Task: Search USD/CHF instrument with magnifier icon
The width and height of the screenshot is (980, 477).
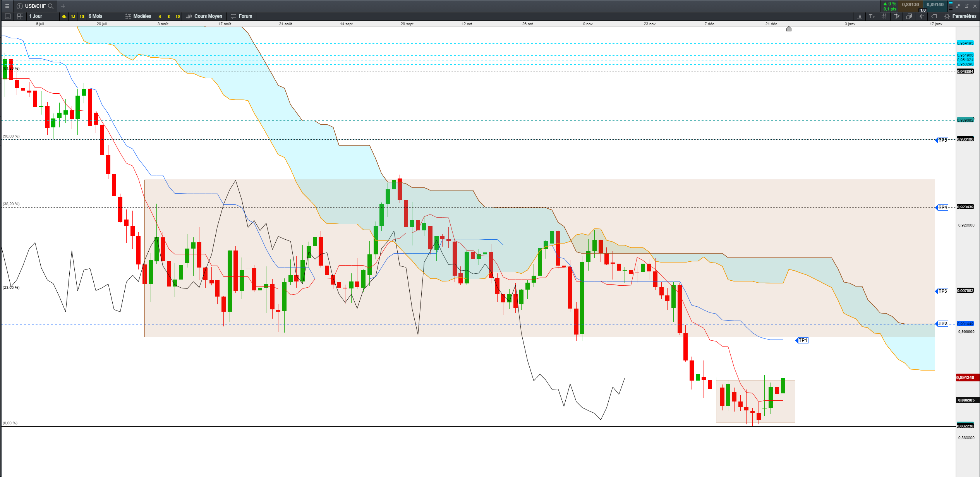Action: pyautogui.click(x=50, y=6)
